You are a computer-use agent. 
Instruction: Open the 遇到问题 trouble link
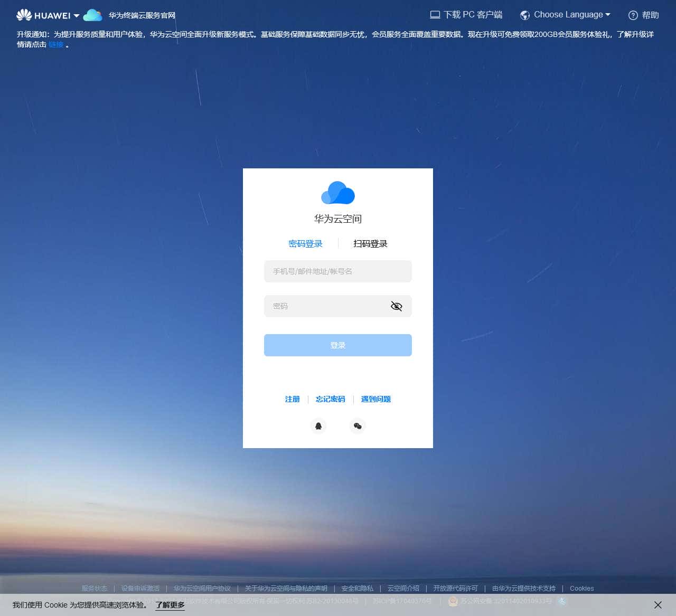376,399
